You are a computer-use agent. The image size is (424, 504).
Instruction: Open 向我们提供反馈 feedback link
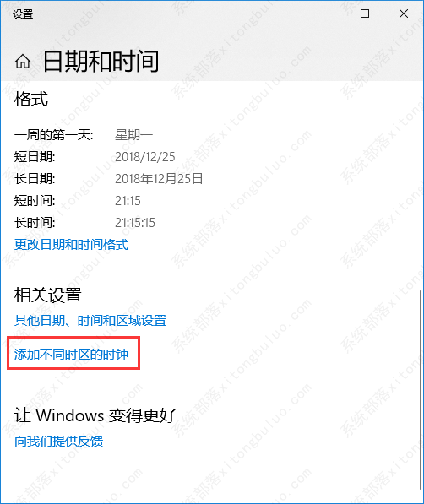tap(59, 441)
